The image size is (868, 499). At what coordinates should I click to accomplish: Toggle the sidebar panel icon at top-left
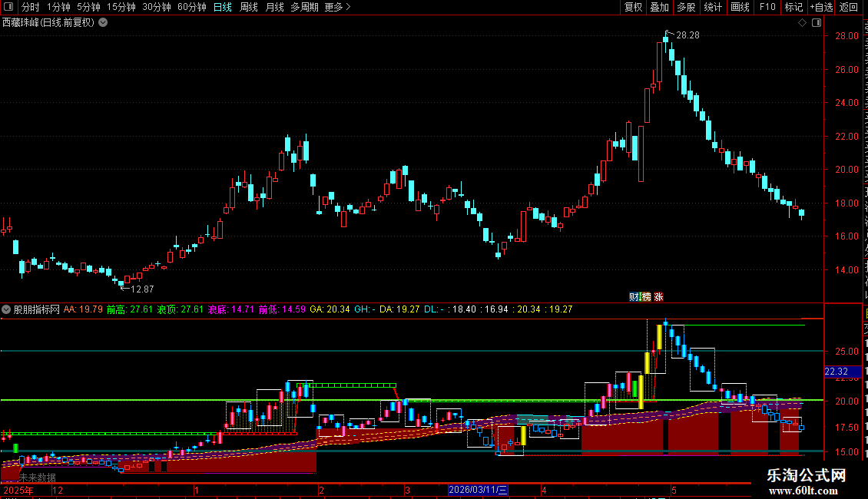click(x=8, y=7)
